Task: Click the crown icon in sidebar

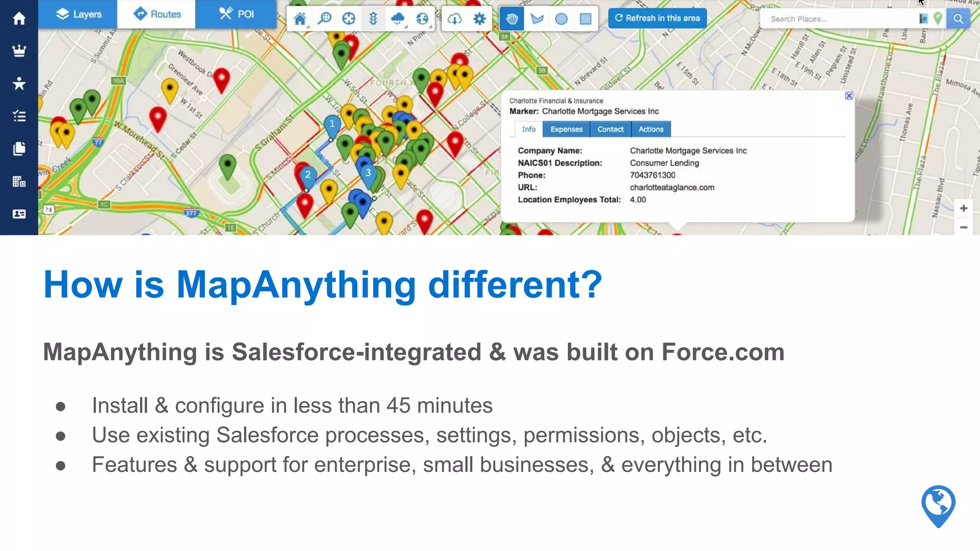Action: 19,51
